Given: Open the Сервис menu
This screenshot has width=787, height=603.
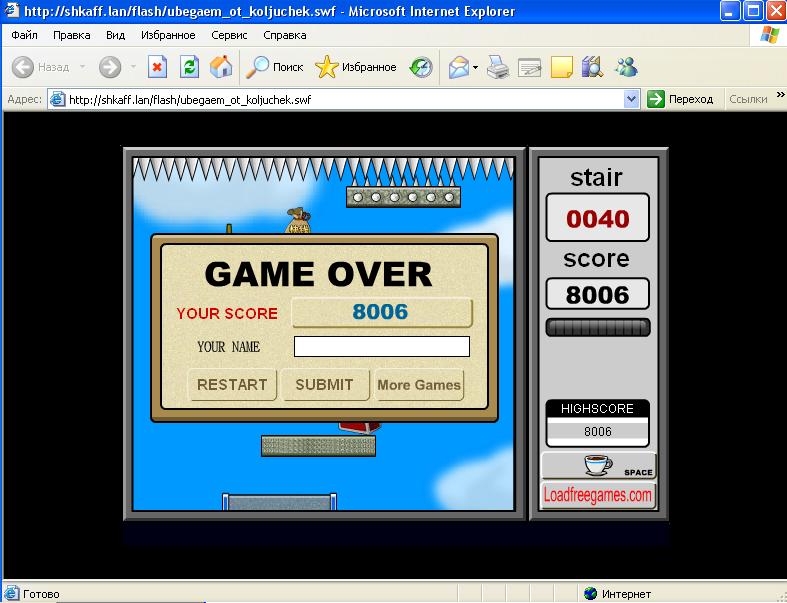Looking at the screenshot, I should (229, 35).
